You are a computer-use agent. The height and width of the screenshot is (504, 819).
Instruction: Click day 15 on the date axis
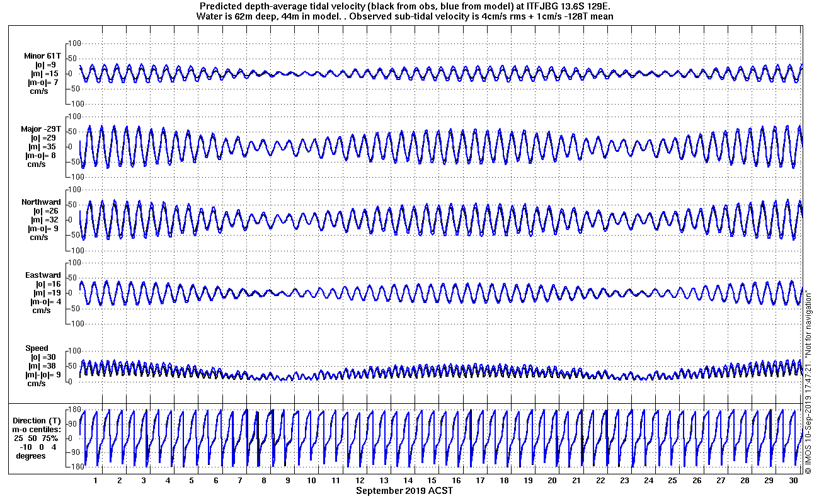pyautogui.click(x=432, y=480)
